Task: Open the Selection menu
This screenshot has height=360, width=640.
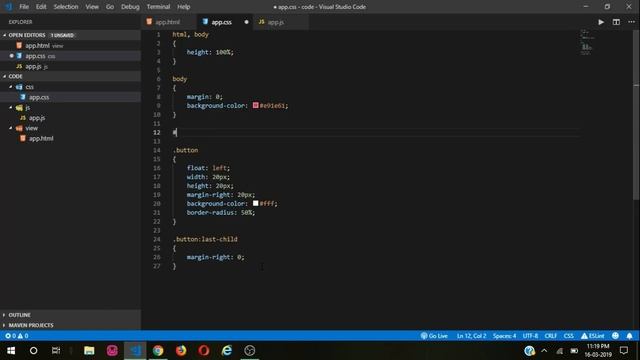Action: (x=66, y=7)
